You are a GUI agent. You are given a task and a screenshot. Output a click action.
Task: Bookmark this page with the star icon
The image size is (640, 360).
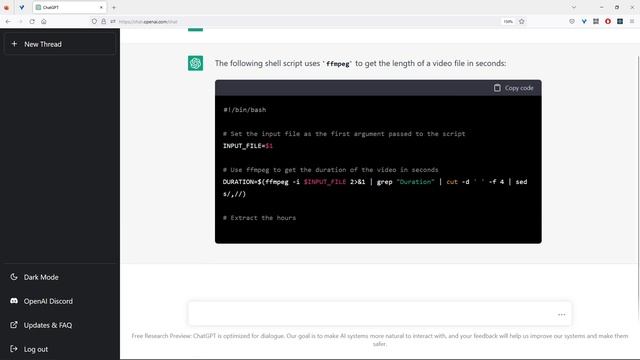(522, 21)
